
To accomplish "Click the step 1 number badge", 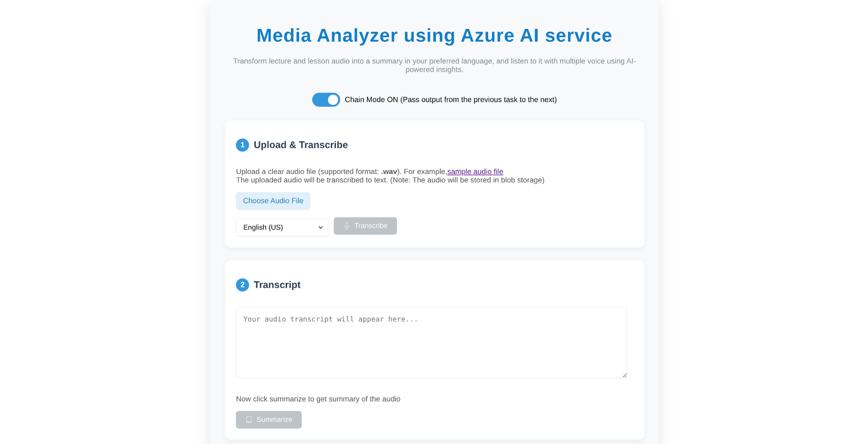I will [x=242, y=145].
